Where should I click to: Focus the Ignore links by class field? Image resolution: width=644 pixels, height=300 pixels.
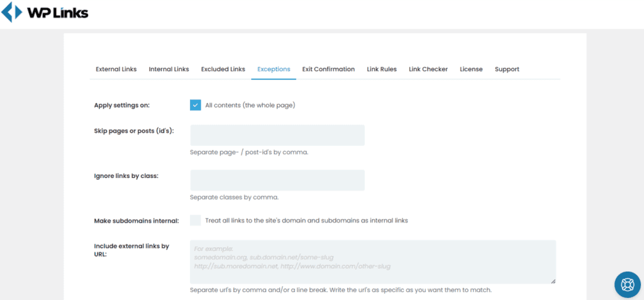point(277,181)
